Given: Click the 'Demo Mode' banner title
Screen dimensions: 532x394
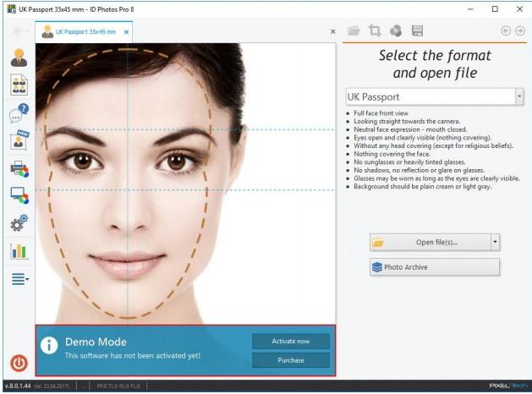Looking at the screenshot, I should click(x=96, y=342).
